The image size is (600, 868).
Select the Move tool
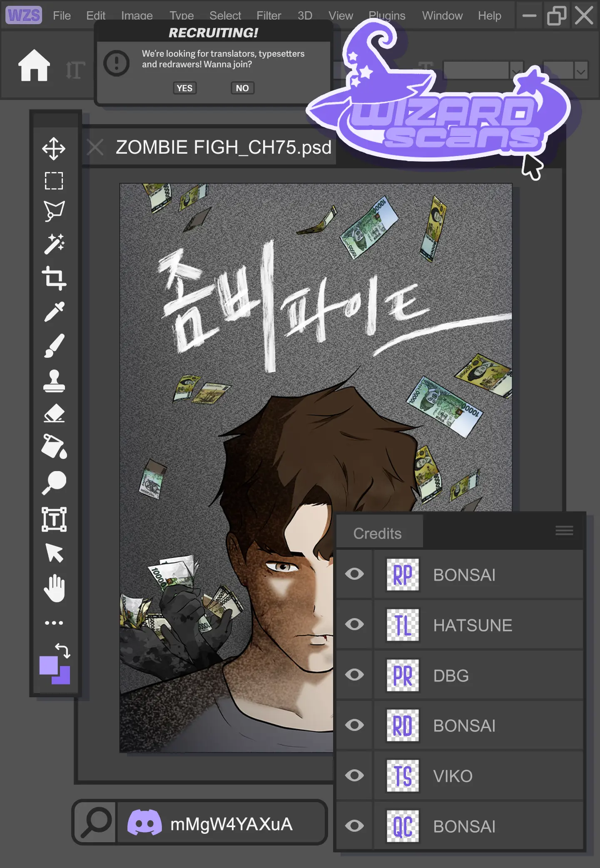pyautogui.click(x=54, y=149)
